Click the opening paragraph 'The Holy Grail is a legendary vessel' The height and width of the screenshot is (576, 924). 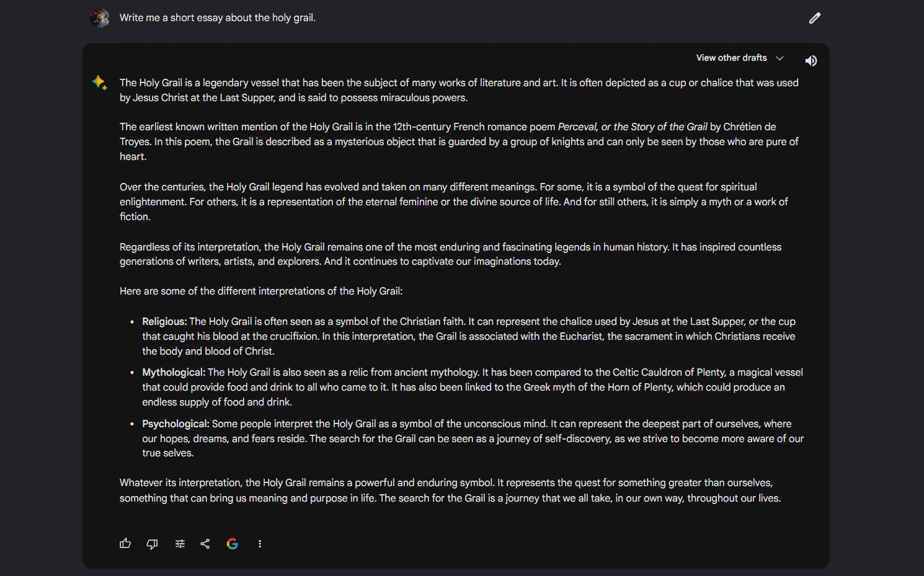(459, 91)
